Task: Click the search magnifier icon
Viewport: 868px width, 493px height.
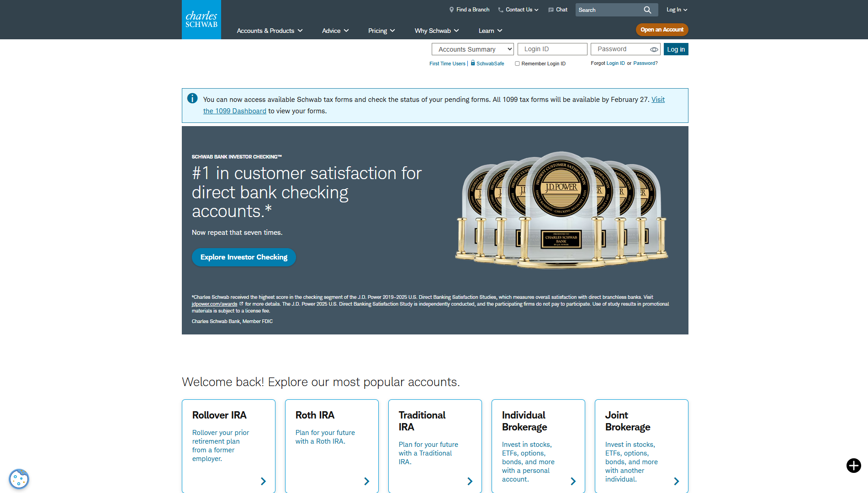Action: (x=647, y=10)
